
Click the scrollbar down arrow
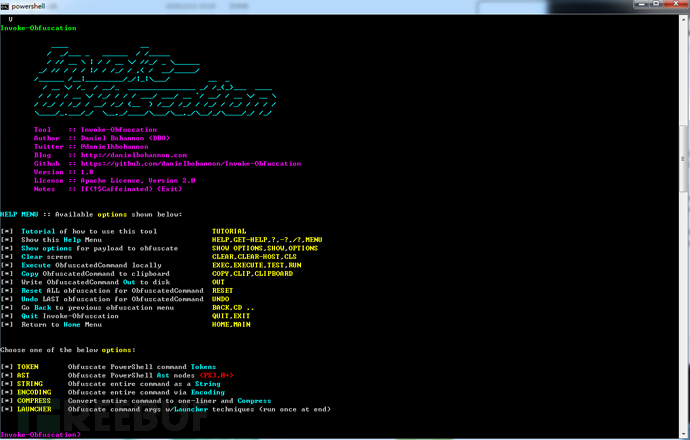coord(683,434)
